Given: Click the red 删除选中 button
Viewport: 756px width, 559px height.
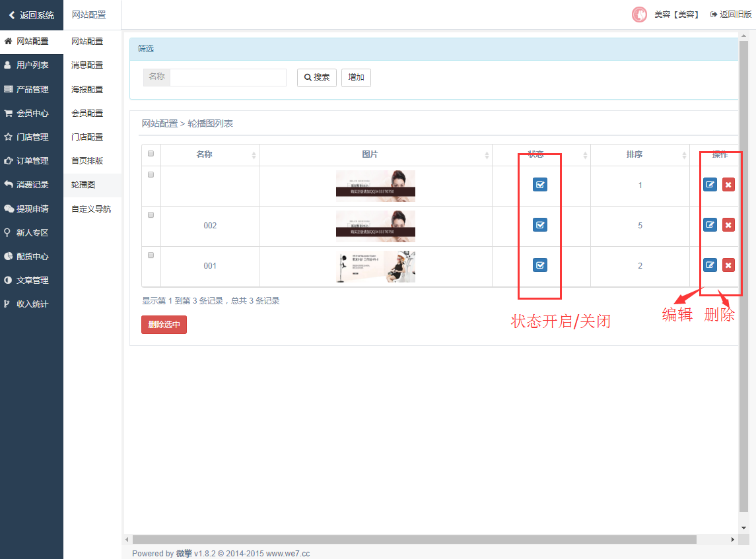Looking at the screenshot, I should (x=164, y=324).
